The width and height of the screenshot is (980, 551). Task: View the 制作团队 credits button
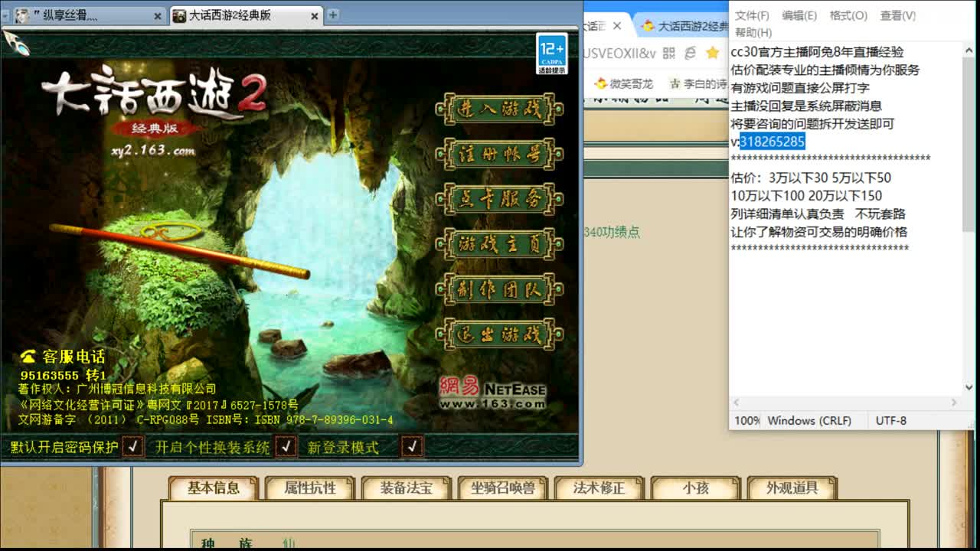pyautogui.click(x=500, y=290)
